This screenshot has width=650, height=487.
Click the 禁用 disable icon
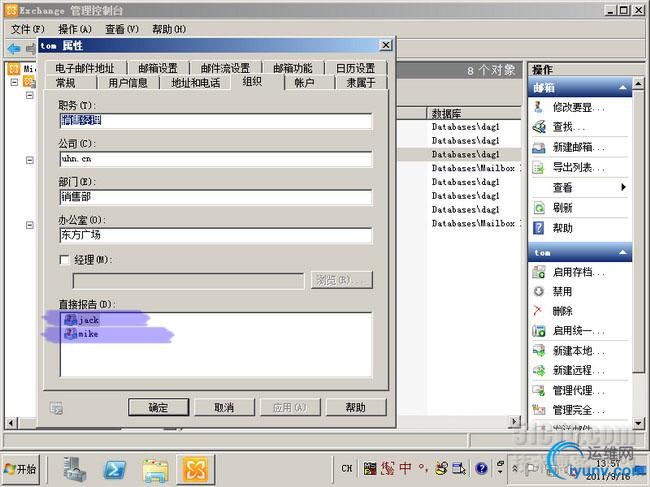click(538, 291)
